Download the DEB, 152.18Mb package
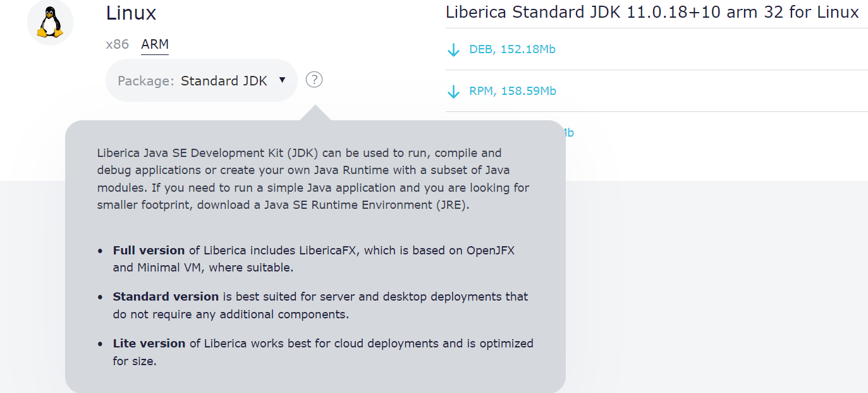The width and height of the screenshot is (868, 393). pos(512,49)
